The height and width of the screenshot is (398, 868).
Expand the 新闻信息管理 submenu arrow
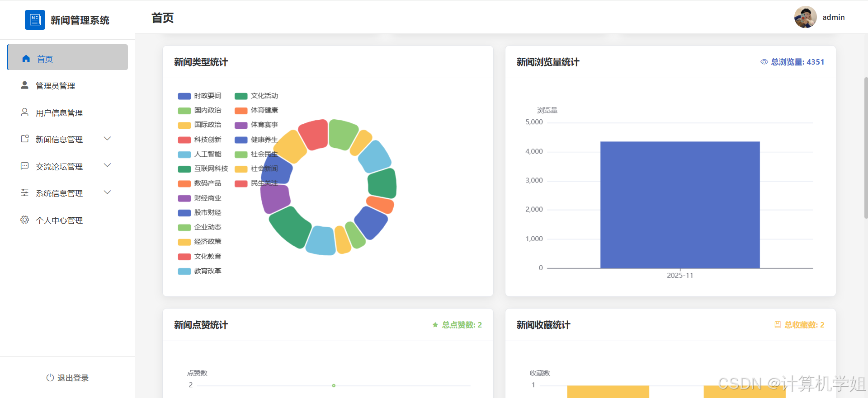[x=108, y=139]
